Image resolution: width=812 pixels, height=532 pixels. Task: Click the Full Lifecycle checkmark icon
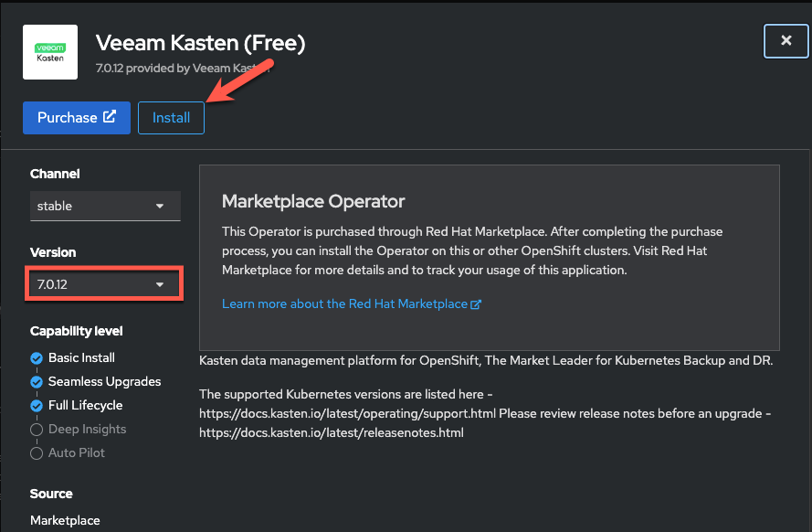(37, 406)
